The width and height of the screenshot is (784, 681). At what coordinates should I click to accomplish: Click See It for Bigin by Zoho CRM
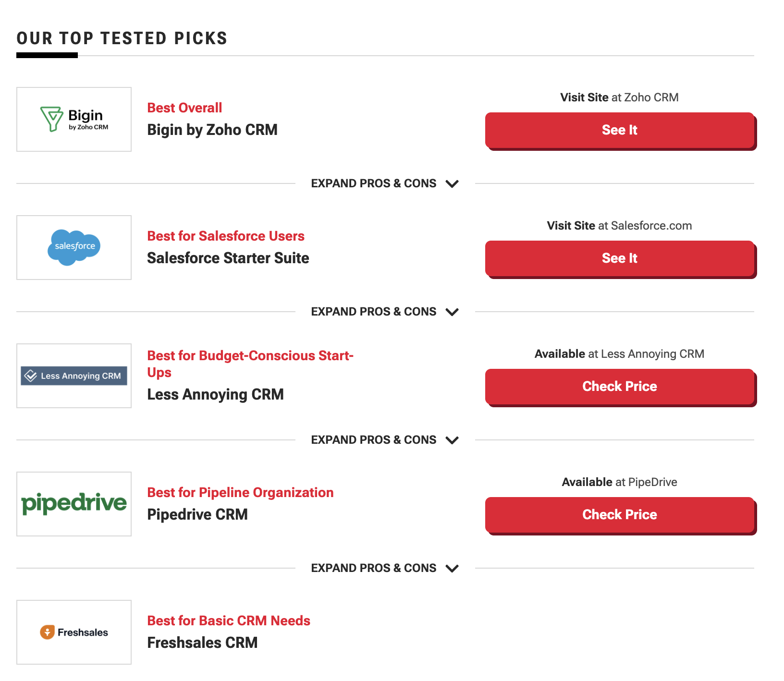pyautogui.click(x=619, y=130)
